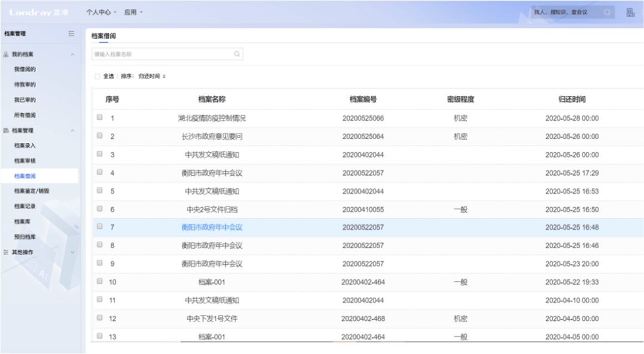This screenshot has width=644, height=354.
Task: Expand the 其他操作 sidebar section
Action: (x=72, y=252)
